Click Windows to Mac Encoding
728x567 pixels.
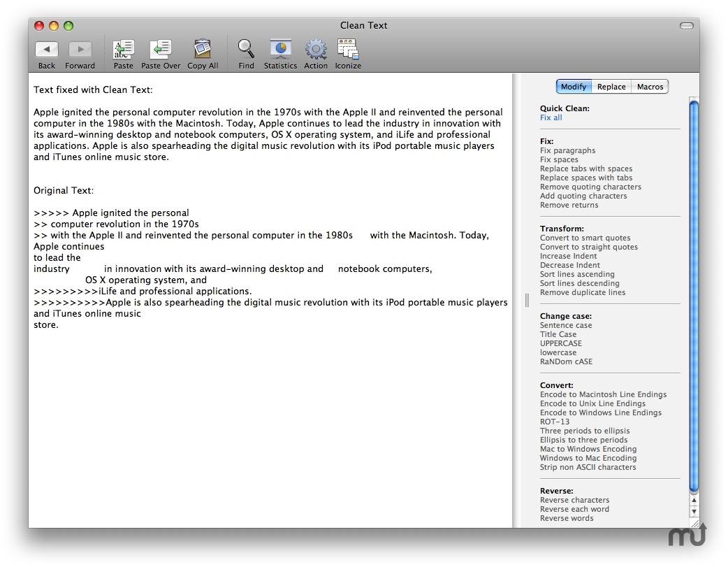(x=588, y=458)
